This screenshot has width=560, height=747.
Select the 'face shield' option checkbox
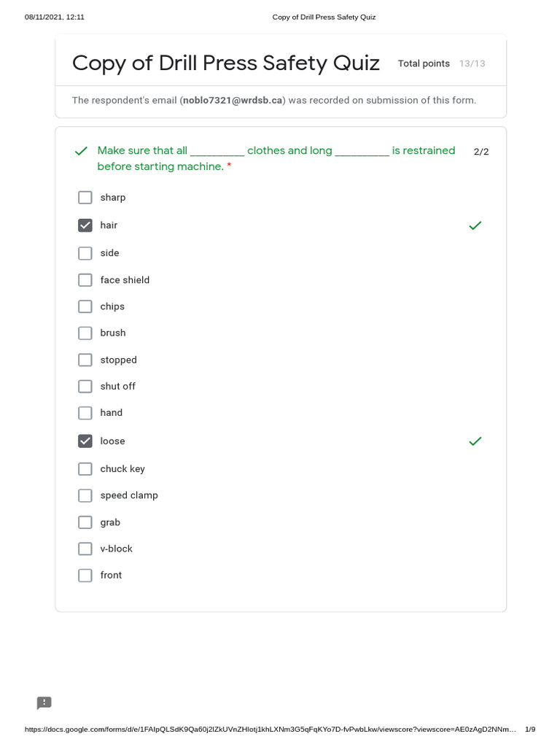pos(85,280)
